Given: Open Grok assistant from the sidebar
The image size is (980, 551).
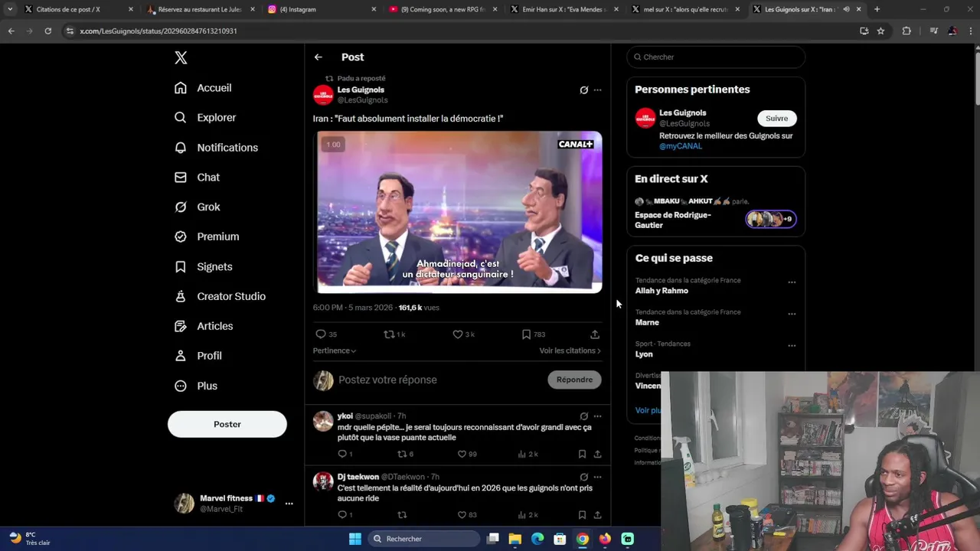Looking at the screenshot, I should pos(197,207).
